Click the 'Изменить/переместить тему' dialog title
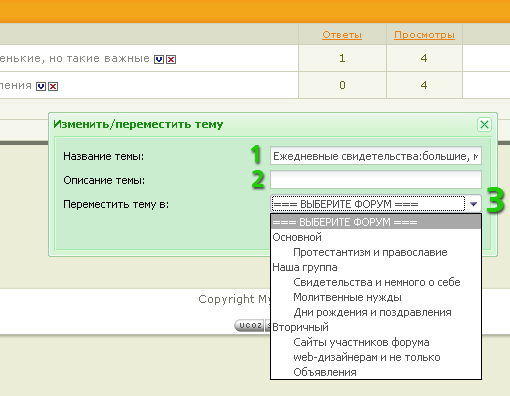 click(x=138, y=124)
